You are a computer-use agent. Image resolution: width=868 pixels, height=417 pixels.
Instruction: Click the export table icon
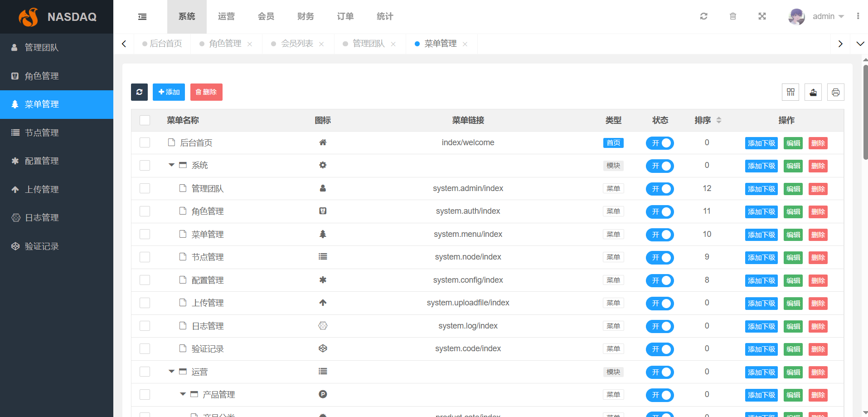coord(813,92)
